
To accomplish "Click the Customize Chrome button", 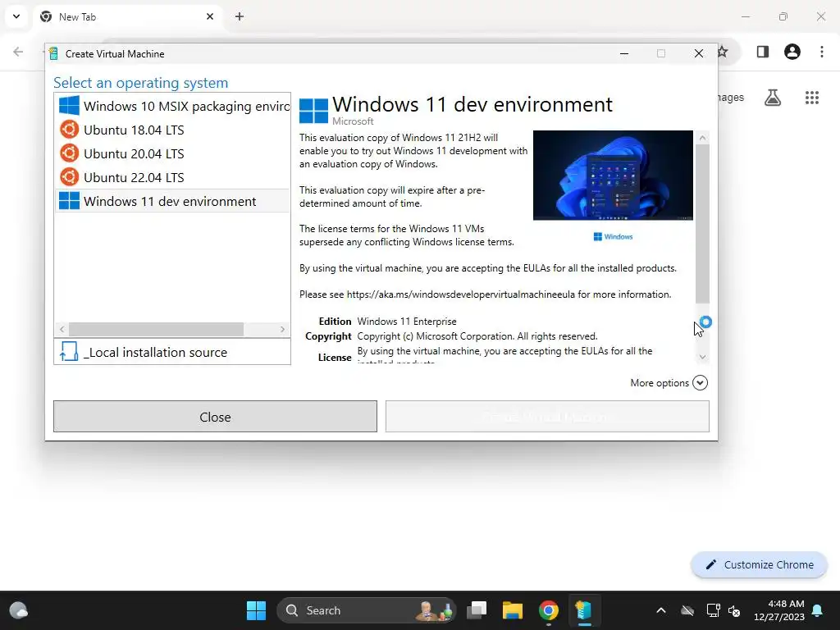I will coord(759,564).
